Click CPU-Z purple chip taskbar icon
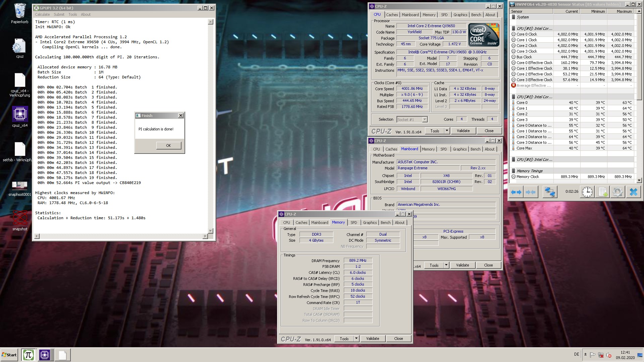 coord(44,355)
